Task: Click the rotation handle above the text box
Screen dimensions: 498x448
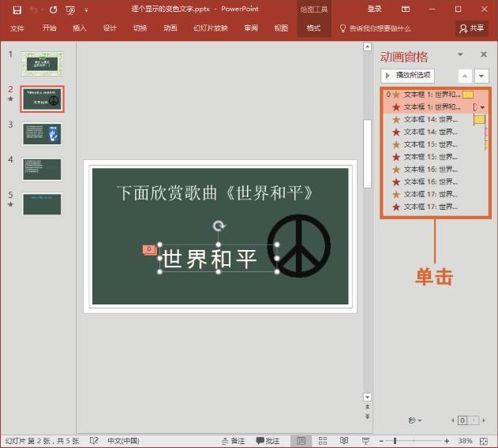Action: pos(219,226)
